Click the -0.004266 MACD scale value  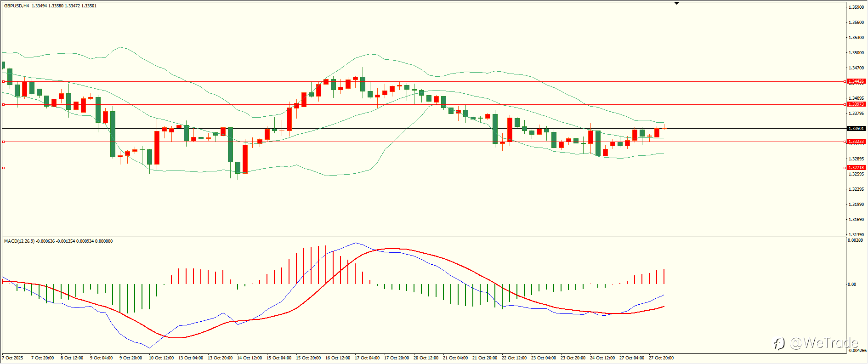(857, 351)
